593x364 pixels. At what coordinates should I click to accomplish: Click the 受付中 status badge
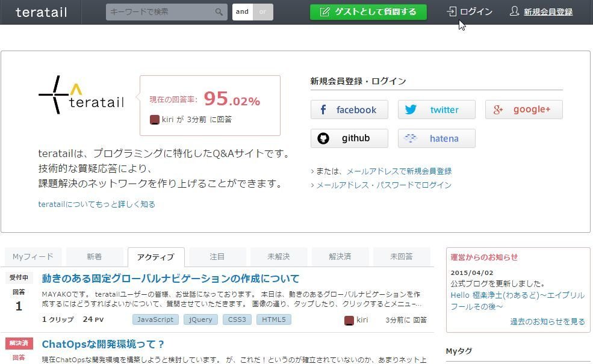[19, 277]
